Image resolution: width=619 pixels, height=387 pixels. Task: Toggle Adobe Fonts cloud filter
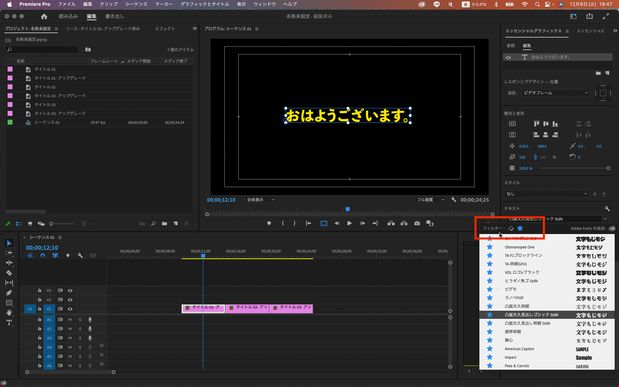[x=511, y=228]
